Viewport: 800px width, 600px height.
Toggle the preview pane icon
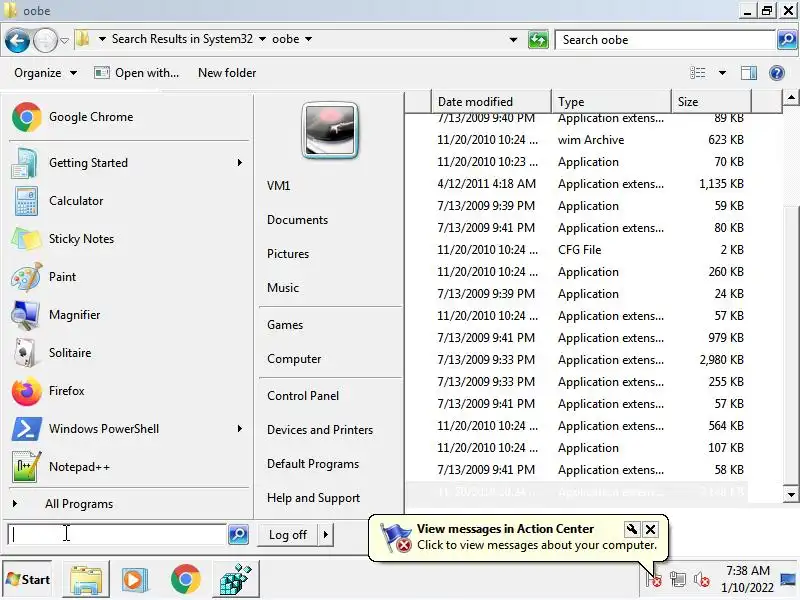(748, 73)
